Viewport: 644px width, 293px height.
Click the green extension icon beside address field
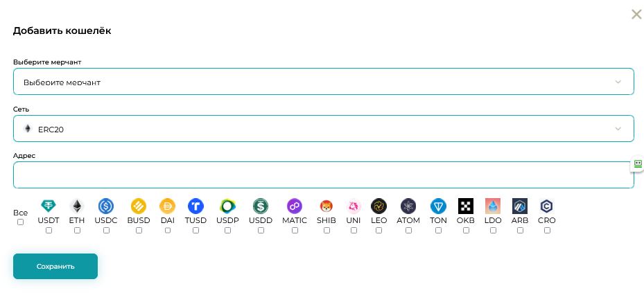[x=638, y=164]
